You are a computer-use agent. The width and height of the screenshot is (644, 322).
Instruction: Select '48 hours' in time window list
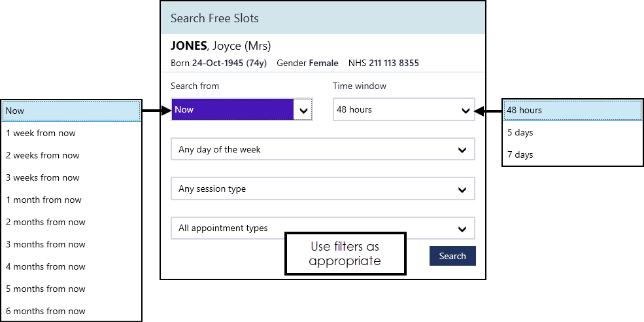(572, 111)
